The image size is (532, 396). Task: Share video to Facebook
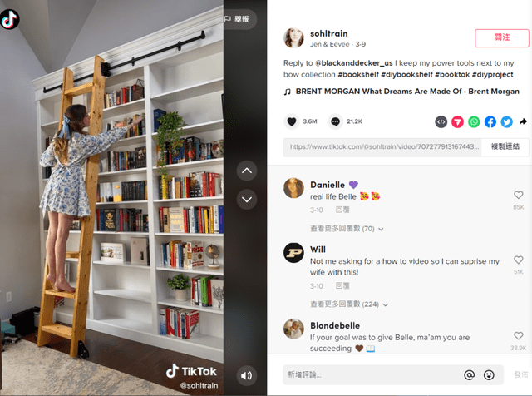(490, 122)
